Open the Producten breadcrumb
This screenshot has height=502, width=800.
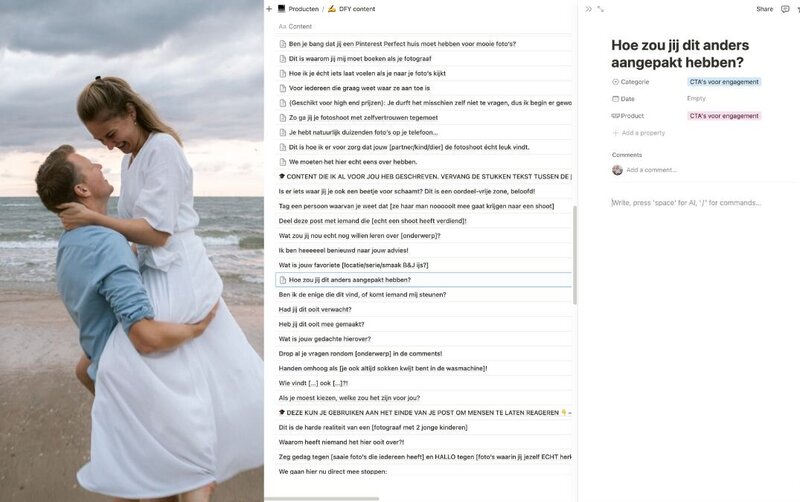tap(298, 9)
